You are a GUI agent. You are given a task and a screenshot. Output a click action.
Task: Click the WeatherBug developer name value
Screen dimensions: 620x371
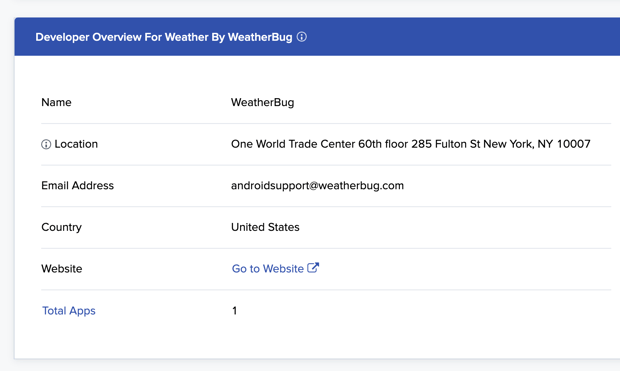(x=263, y=102)
